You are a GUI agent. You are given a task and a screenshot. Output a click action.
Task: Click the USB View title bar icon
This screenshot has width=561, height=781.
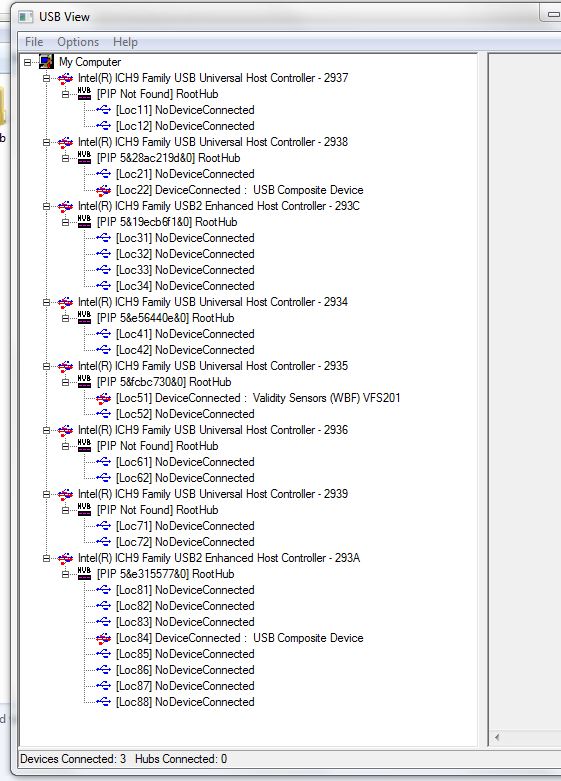pyautogui.click(x=25, y=17)
